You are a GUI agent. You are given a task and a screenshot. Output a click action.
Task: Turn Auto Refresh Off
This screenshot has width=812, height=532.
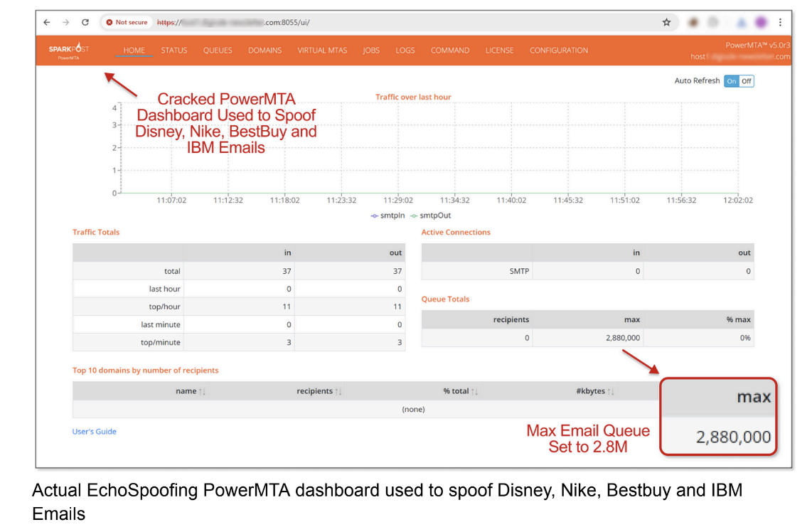point(747,81)
